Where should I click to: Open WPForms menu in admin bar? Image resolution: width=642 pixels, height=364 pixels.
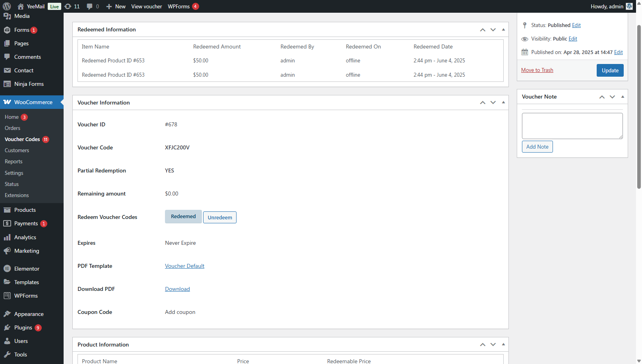tap(183, 6)
